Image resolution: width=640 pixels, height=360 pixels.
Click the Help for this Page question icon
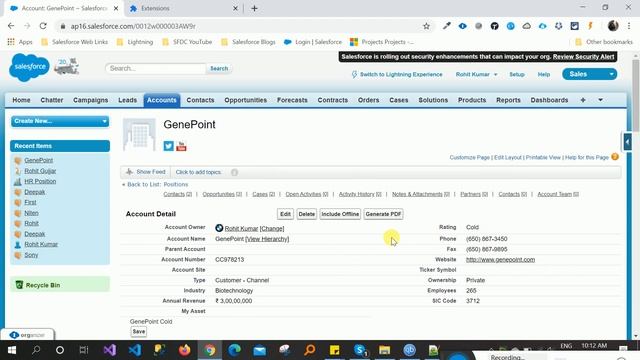coord(615,157)
